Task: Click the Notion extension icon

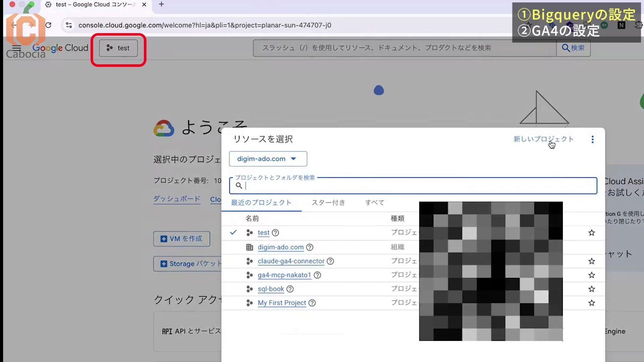Action: click(621, 25)
